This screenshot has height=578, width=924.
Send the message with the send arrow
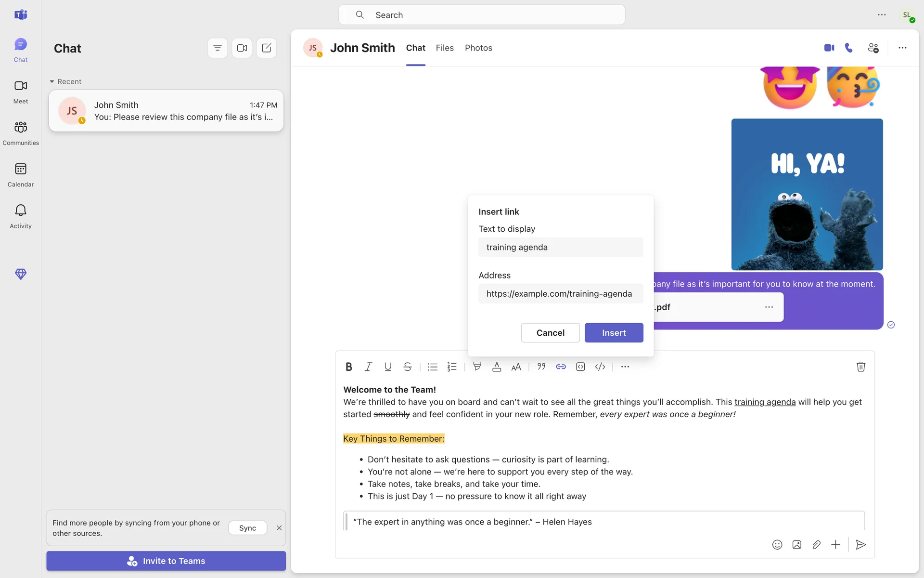pos(861,544)
